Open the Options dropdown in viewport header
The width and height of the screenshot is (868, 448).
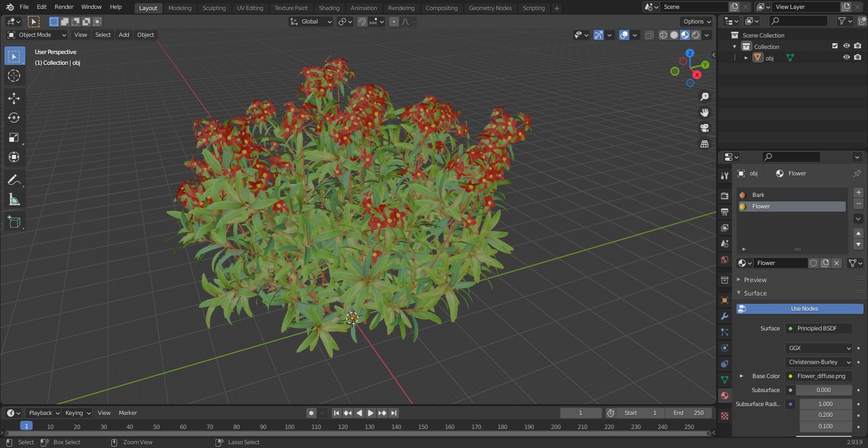tap(697, 22)
